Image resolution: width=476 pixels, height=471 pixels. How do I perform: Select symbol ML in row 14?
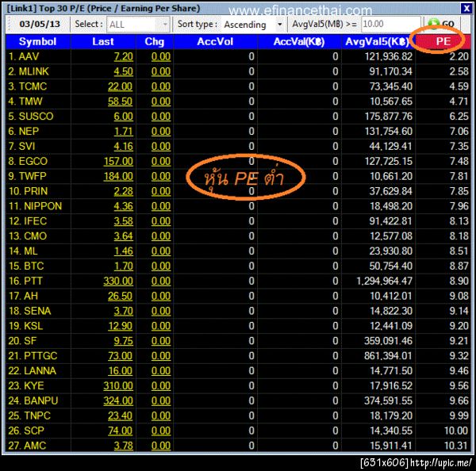pyautogui.click(x=31, y=251)
